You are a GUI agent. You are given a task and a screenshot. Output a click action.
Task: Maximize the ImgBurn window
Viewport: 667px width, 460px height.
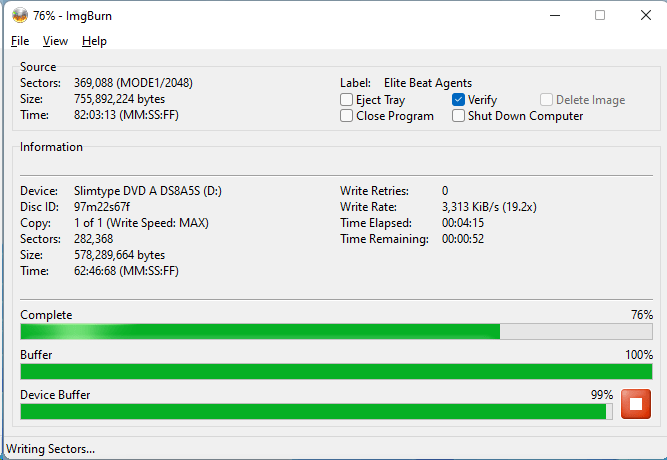pyautogui.click(x=600, y=15)
